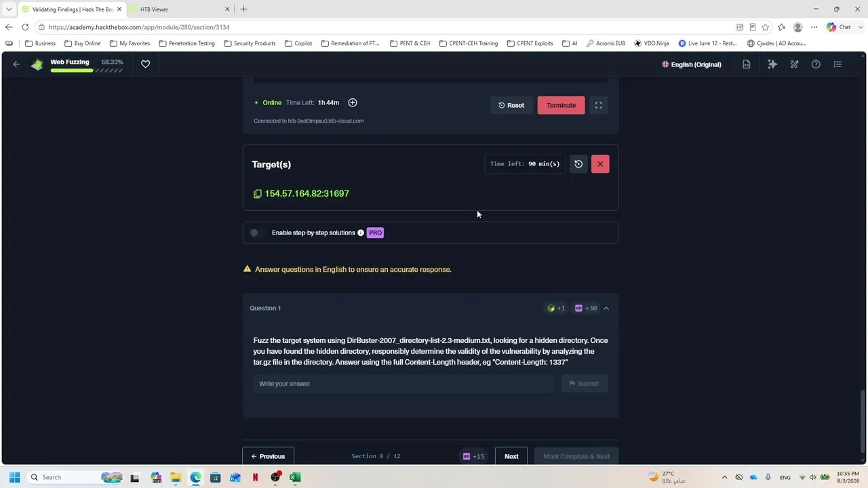Click the PRO badge
868x488 pixels.
375,232
